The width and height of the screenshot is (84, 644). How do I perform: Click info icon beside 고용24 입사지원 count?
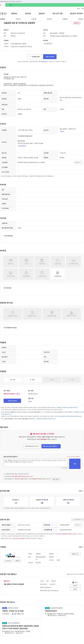point(73,500)
